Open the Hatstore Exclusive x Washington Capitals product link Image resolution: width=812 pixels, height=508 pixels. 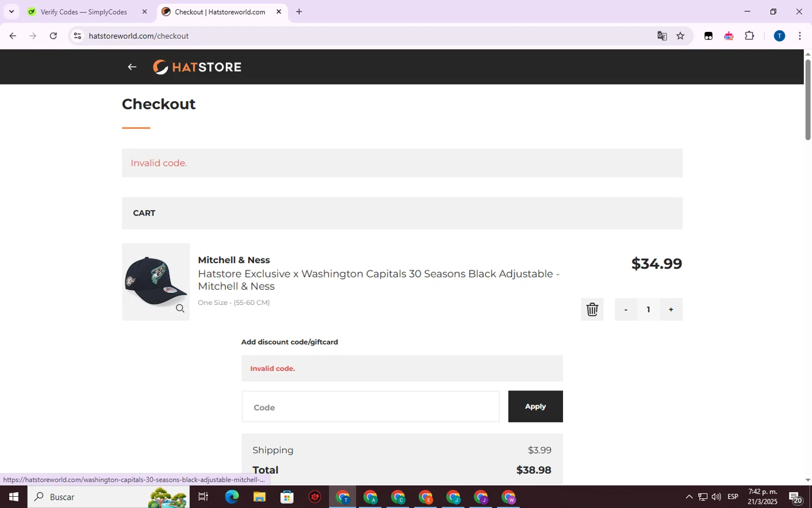pyautogui.click(x=378, y=280)
